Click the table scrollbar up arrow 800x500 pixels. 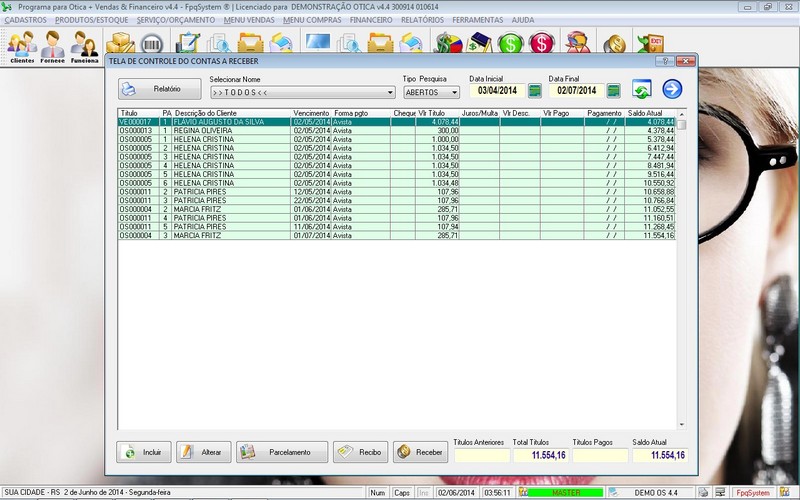pyautogui.click(x=682, y=114)
